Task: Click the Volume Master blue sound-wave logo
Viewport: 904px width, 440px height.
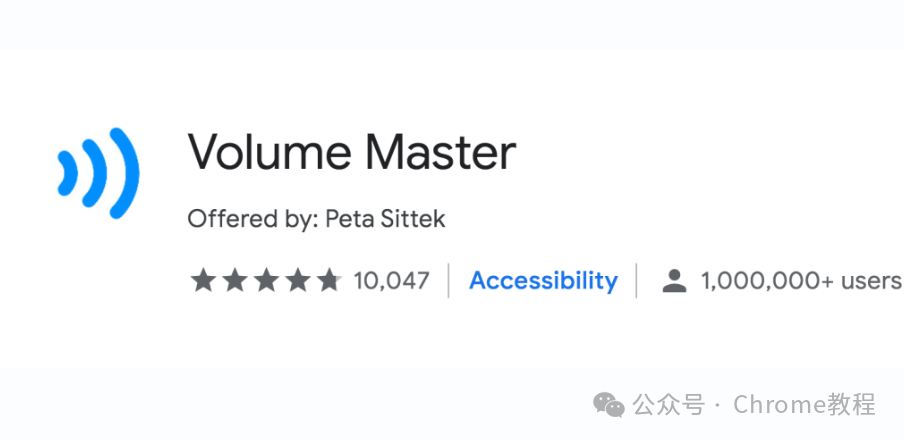Action: pyautogui.click(x=99, y=173)
